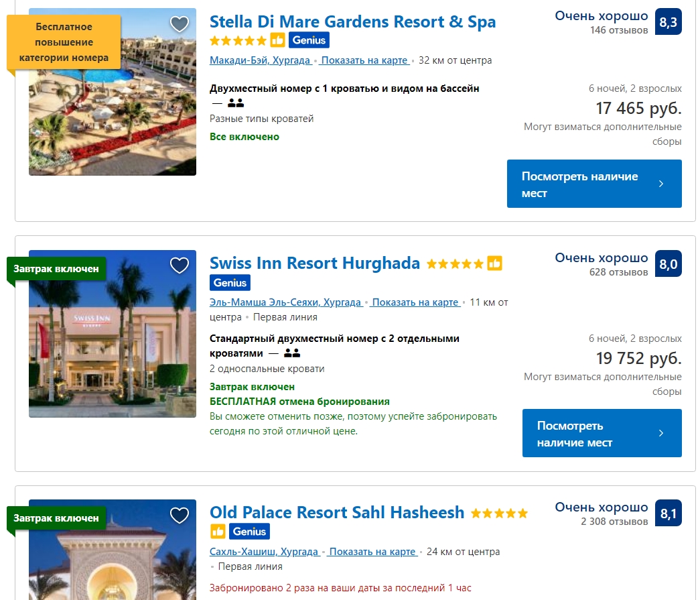Check availability for Swiss Inn Resort

pos(602,433)
